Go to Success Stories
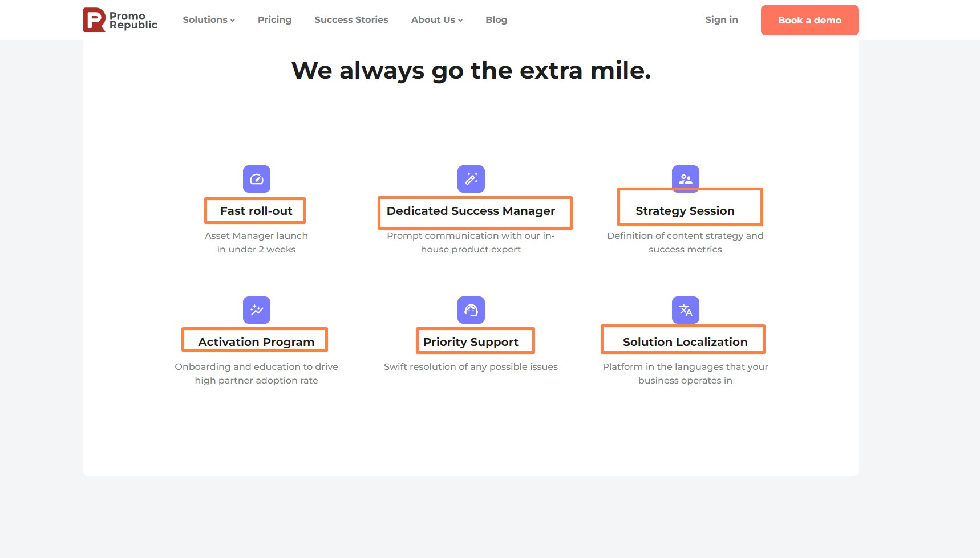 [x=351, y=20]
